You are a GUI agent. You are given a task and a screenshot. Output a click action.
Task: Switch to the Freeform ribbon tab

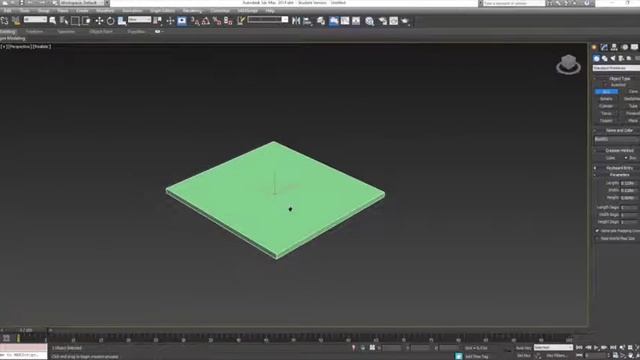(x=34, y=31)
